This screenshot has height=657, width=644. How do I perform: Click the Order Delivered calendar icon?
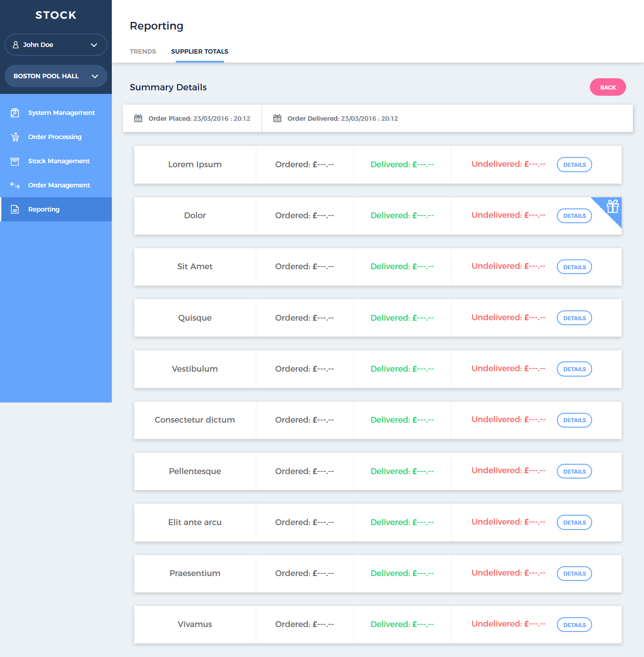[x=277, y=119]
